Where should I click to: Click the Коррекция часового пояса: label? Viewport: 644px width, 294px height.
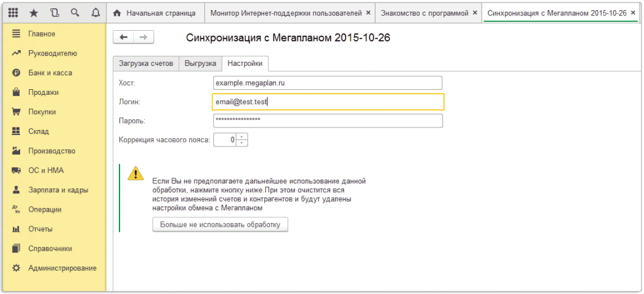pos(164,140)
